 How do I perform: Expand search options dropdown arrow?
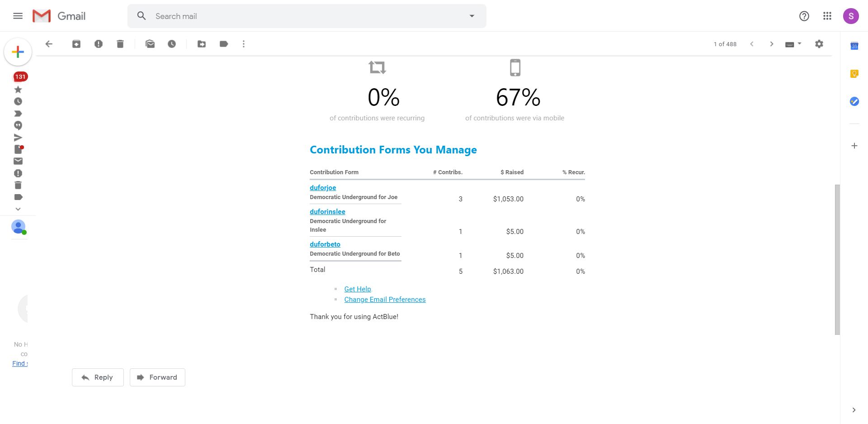[472, 16]
